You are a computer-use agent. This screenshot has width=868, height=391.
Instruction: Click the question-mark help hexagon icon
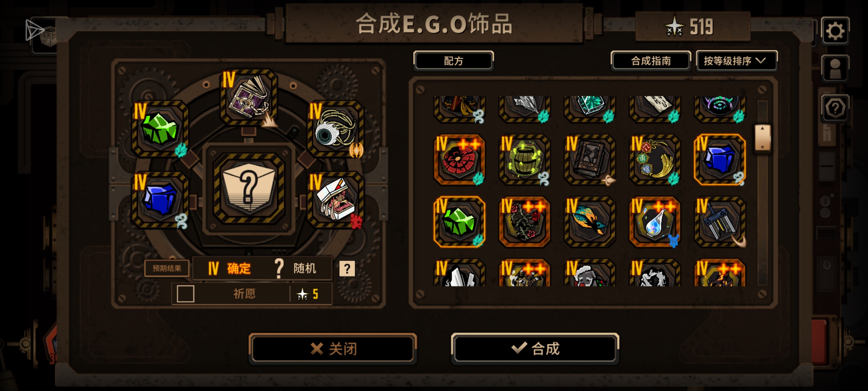[835, 108]
